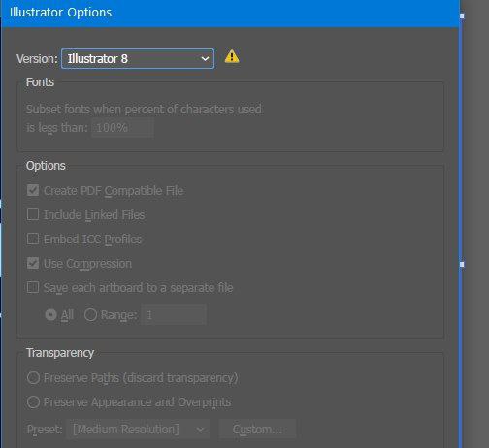The image size is (489, 448).
Task: Click the Fonts section heading
Action: (40, 82)
